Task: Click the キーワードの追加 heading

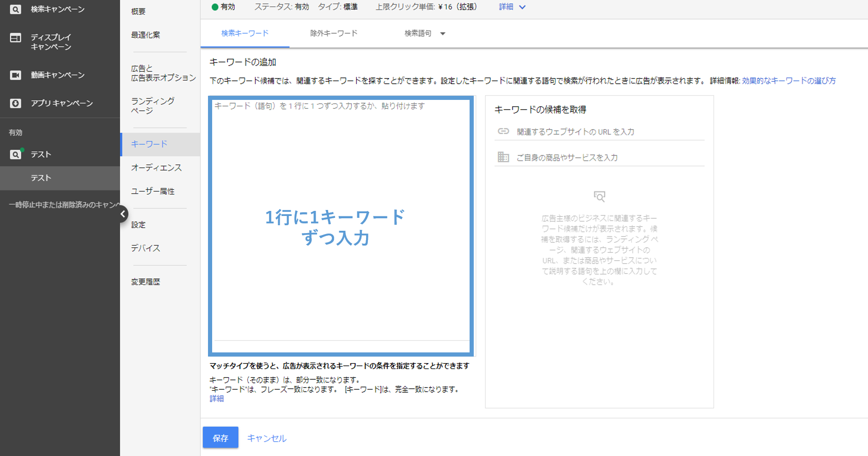Action: click(243, 62)
